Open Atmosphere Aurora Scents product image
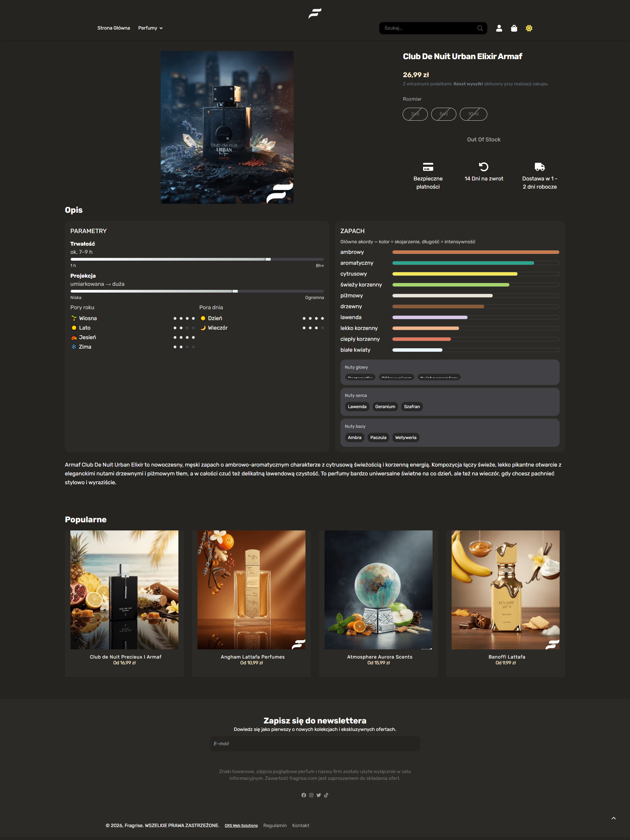 click(x=378, y=590)
